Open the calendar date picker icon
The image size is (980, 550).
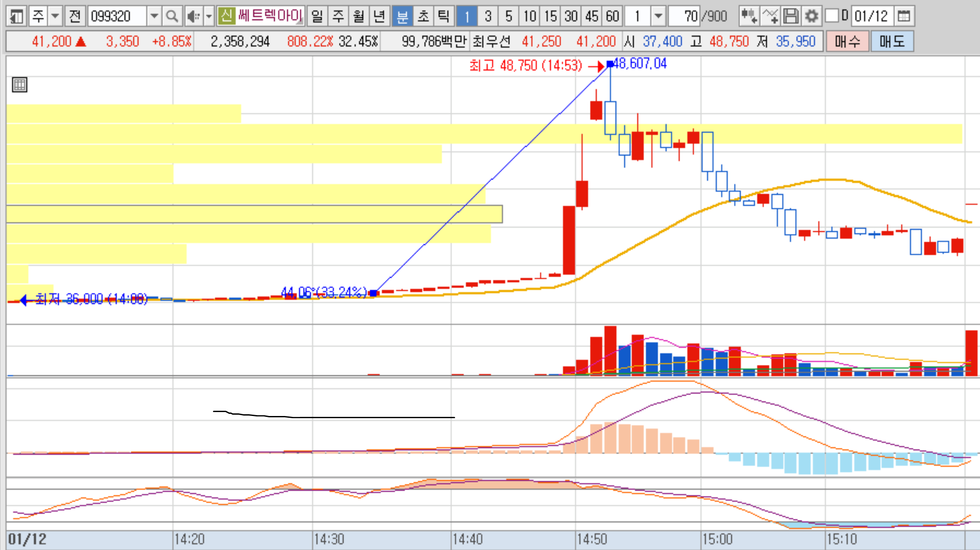(904, 16)
